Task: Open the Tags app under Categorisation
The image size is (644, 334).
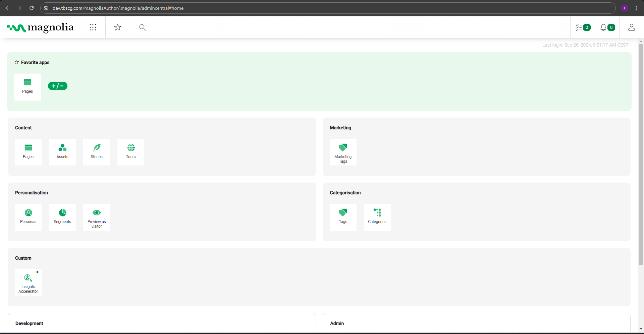Action: (x=343, y=217)
